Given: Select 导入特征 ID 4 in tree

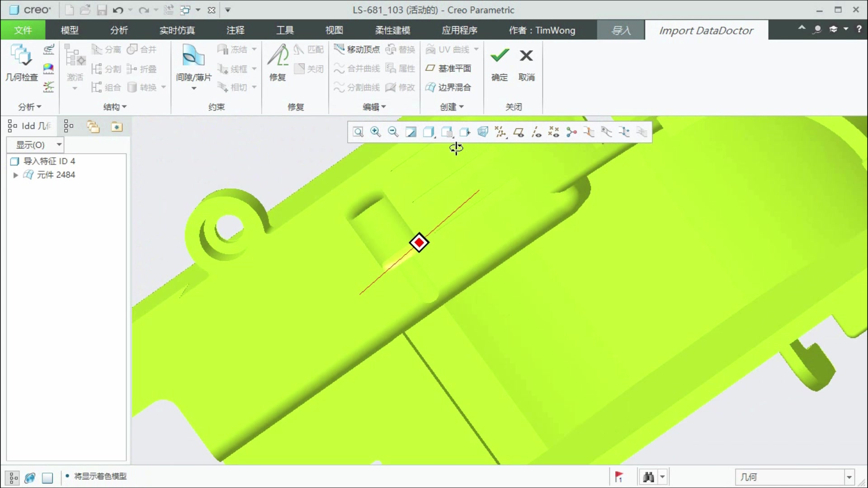Looking at the screenshot, I should tap(49, 161).
